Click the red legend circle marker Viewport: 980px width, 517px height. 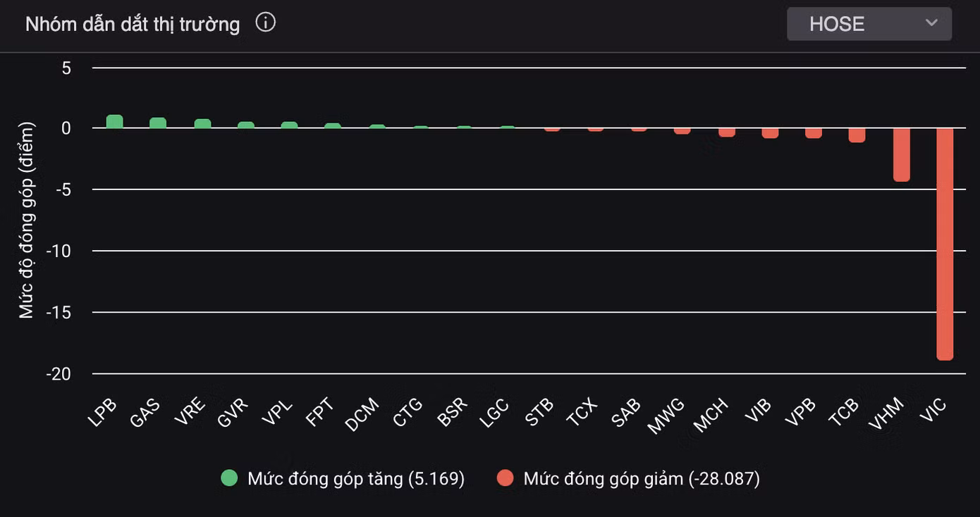point(505,478)
